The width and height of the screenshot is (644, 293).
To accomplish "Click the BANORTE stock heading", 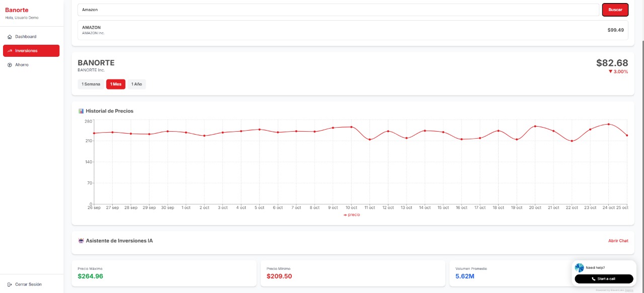I will pos(96,63).
